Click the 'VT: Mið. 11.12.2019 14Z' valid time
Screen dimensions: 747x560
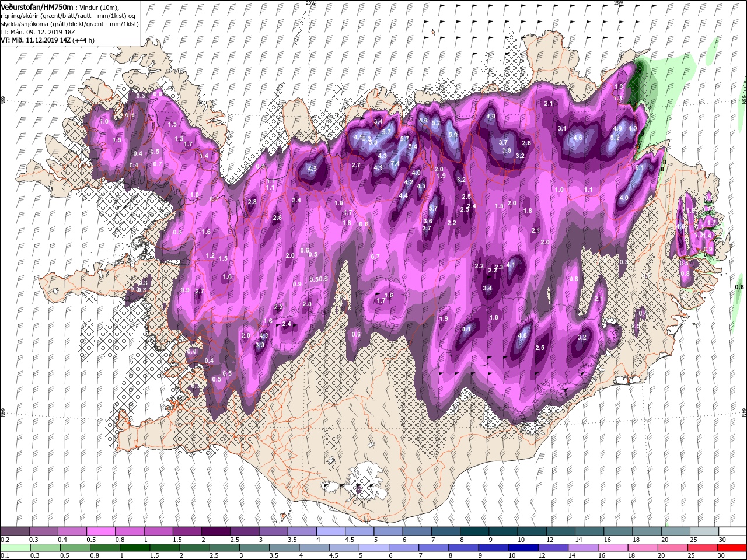tap(36, 40)
